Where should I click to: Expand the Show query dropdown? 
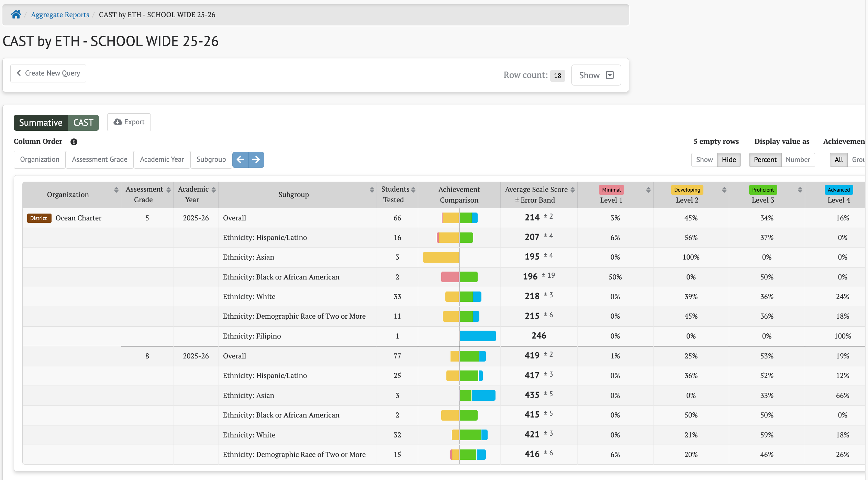(x=596, y=75)
